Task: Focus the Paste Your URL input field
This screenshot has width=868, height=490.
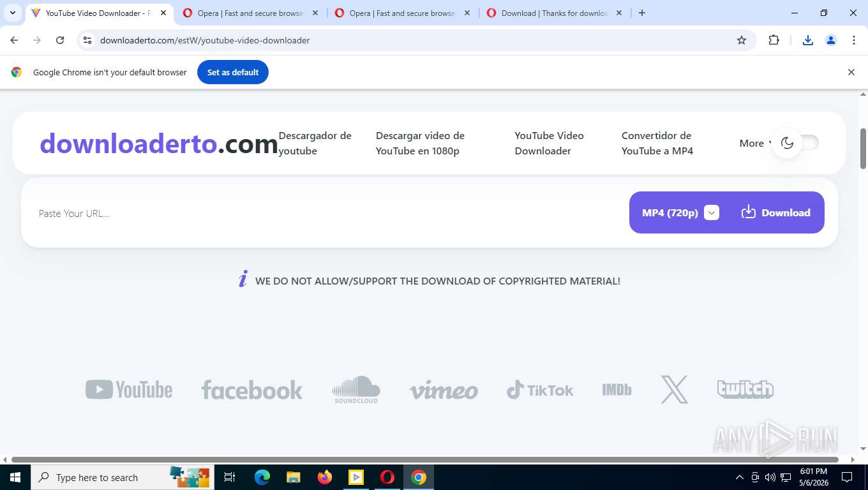Action: click(x=329, y=213)
